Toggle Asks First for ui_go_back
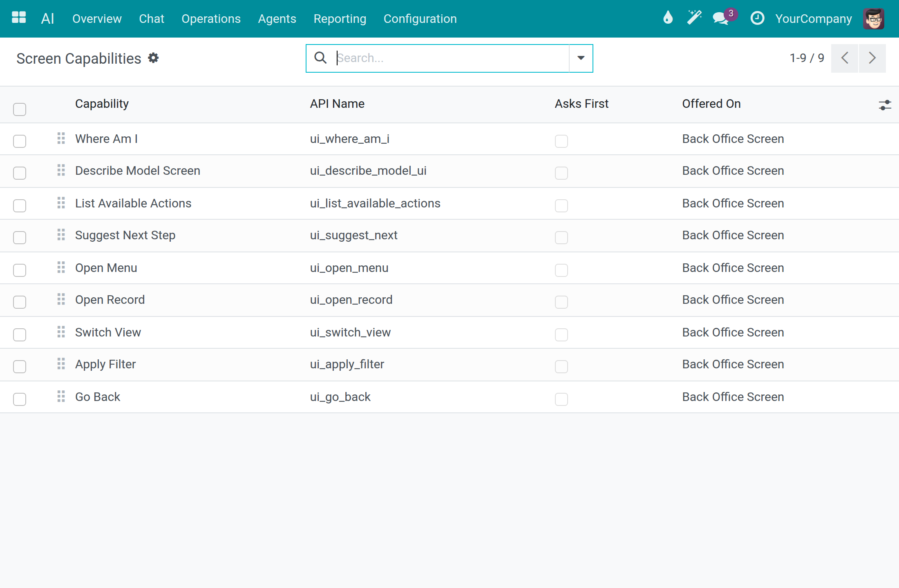This screenshot has height=588, width=899. click(561, 399)
